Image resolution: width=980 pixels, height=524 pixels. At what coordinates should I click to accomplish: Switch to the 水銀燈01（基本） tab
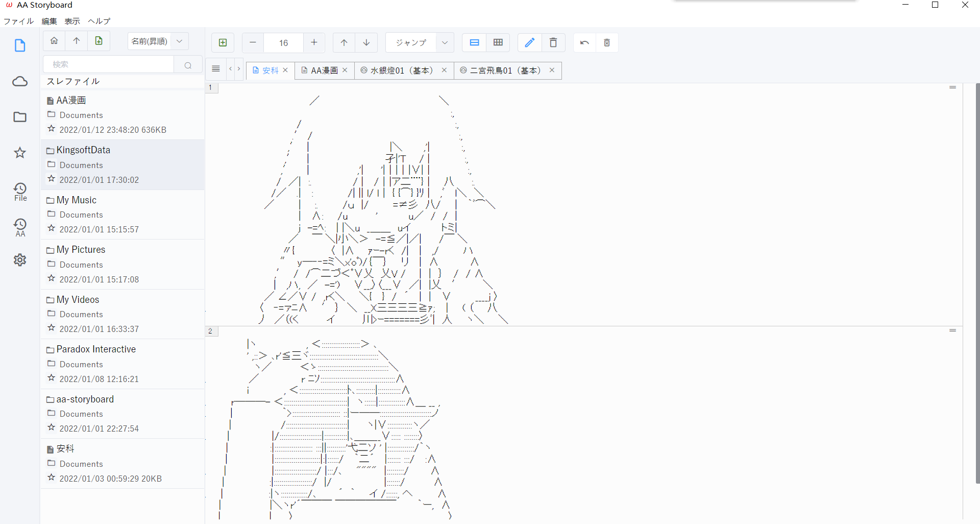(402, 70)
